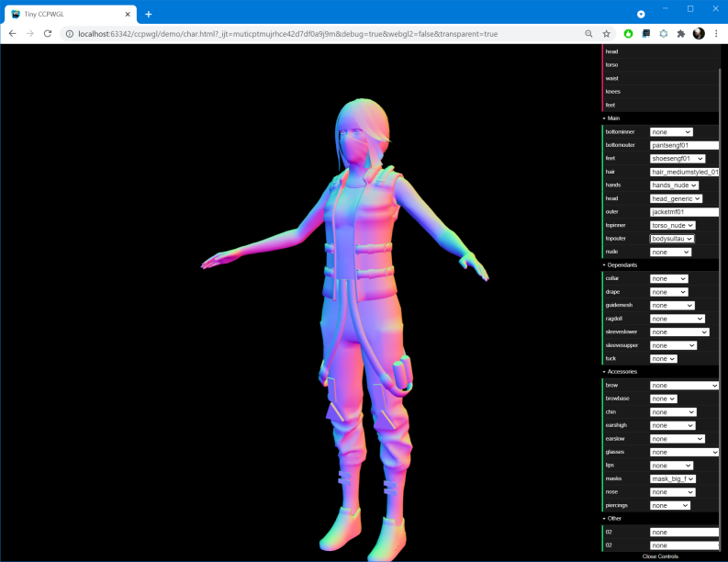
Task: Click the Close Controls button
Action: (660, 556)
